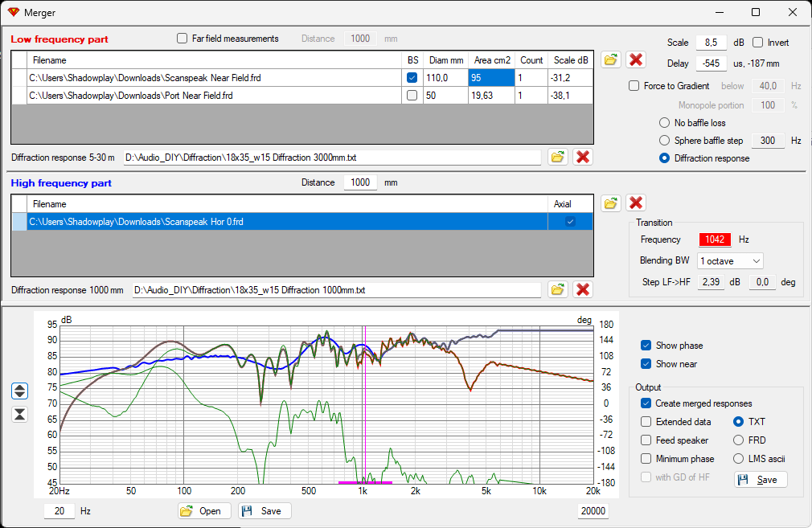
Task: Remove high frequency file with red X
Action: (x=635, y=203)
